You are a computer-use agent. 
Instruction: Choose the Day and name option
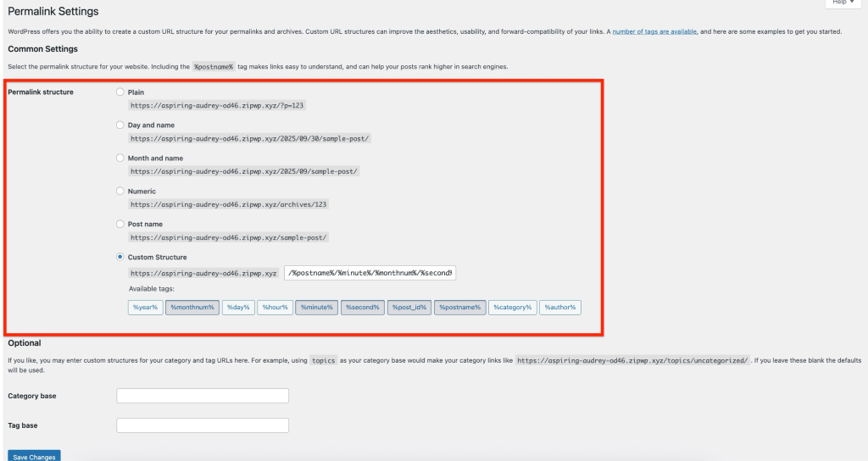pos(120,125)
